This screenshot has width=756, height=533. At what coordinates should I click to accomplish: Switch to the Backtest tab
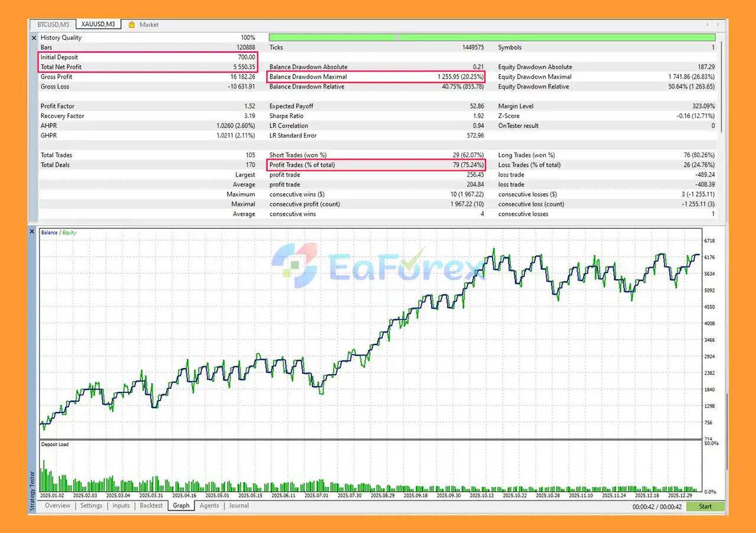pos(151,506)
